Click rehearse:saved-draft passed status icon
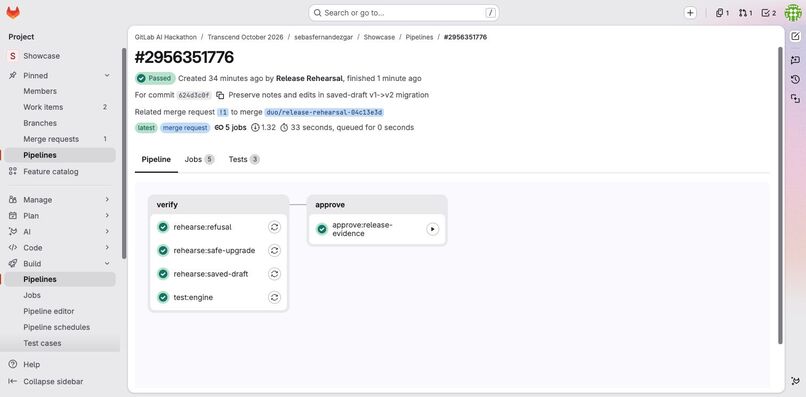This screenshot has width=806, height=397. [163, 274]
